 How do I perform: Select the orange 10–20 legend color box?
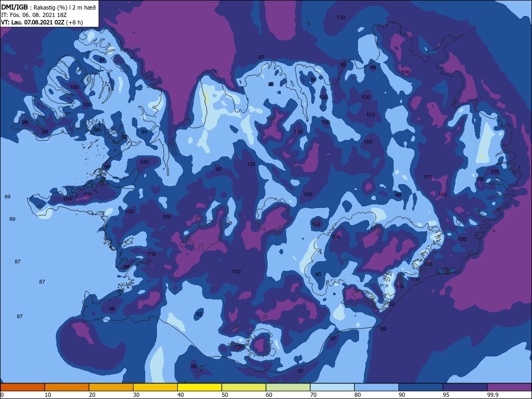67,387
